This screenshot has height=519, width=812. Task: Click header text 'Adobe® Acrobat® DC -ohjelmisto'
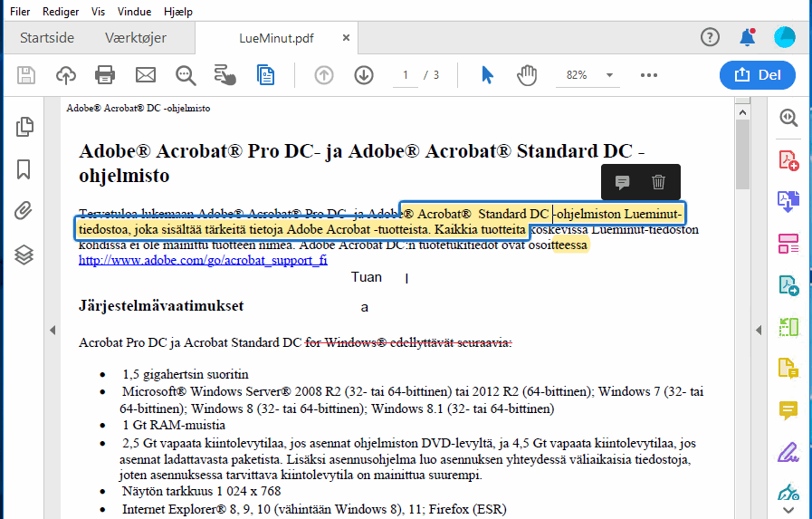139,109
